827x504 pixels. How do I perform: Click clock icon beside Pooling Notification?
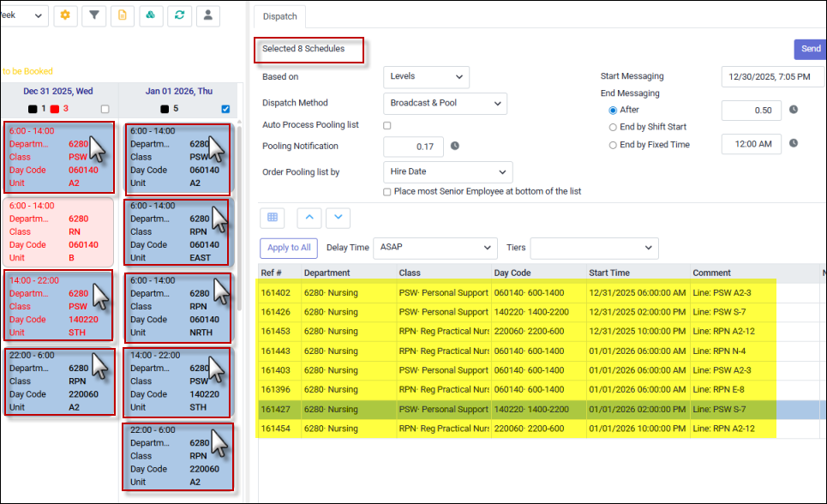point(455,147)
